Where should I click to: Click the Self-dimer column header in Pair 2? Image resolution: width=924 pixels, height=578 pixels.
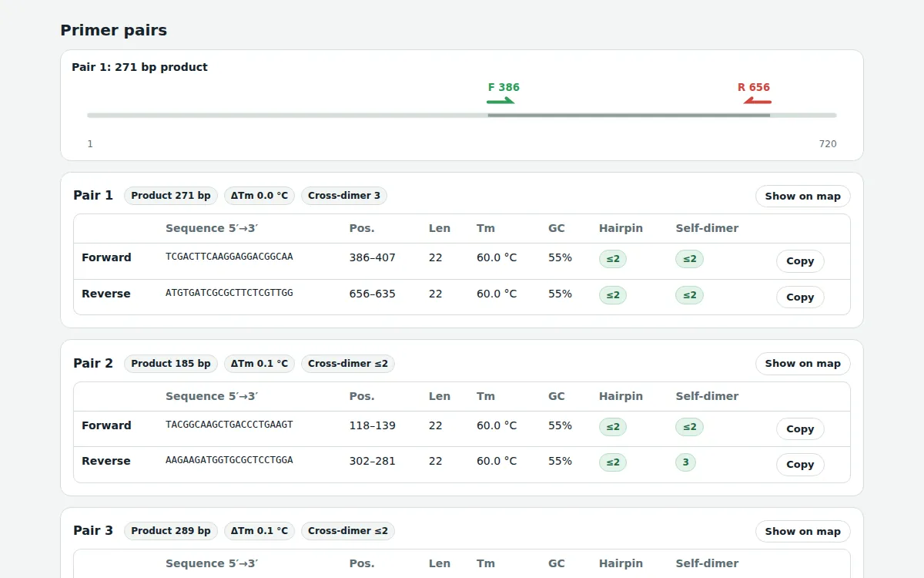707,396
